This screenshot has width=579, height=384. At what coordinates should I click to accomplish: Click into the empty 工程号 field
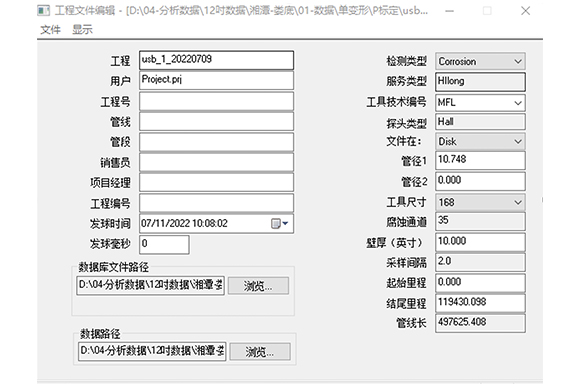click(x=216, y=102)
